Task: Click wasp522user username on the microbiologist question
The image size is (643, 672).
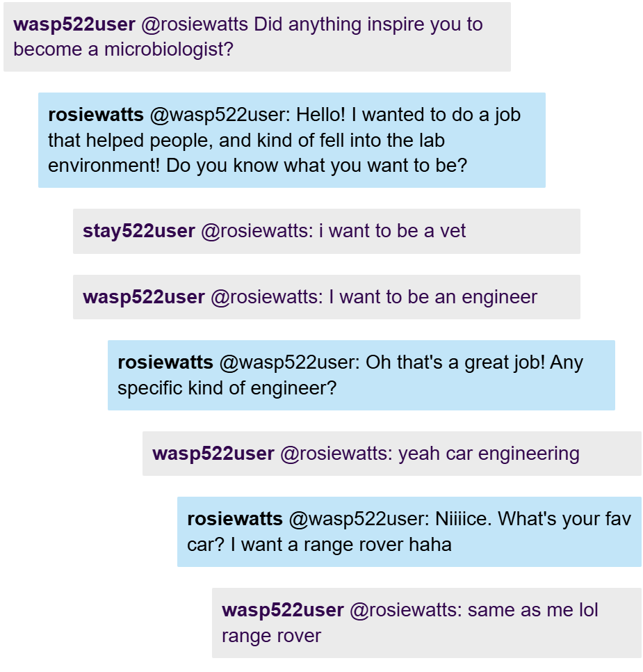Action: (74, 24)
